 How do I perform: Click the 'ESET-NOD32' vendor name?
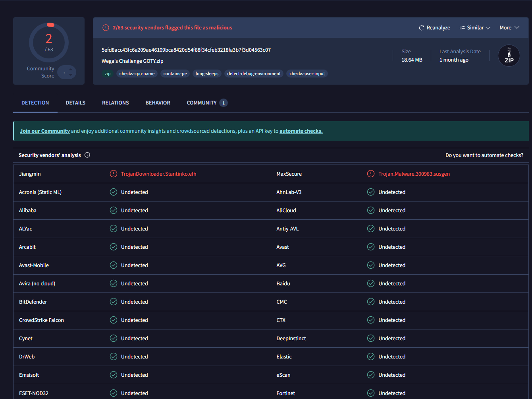(34, 393)
